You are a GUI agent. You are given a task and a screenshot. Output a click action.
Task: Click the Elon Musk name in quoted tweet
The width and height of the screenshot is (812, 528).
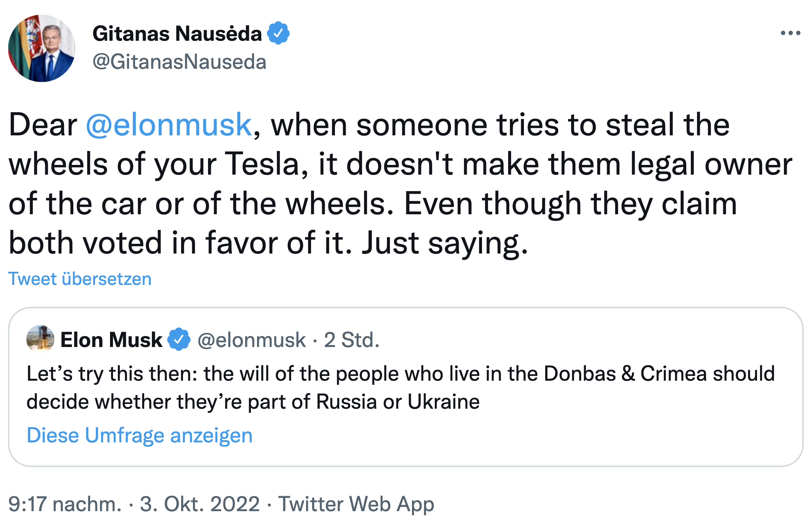[111, 340]
